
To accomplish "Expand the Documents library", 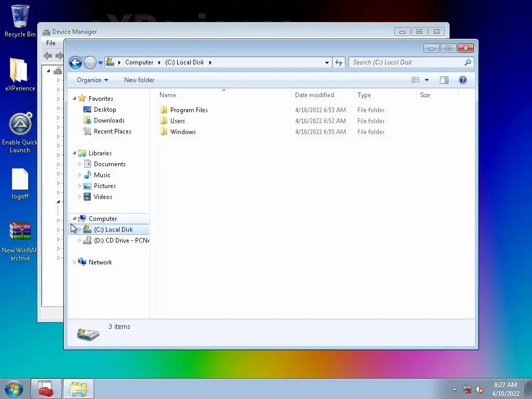I will point(79,164).
